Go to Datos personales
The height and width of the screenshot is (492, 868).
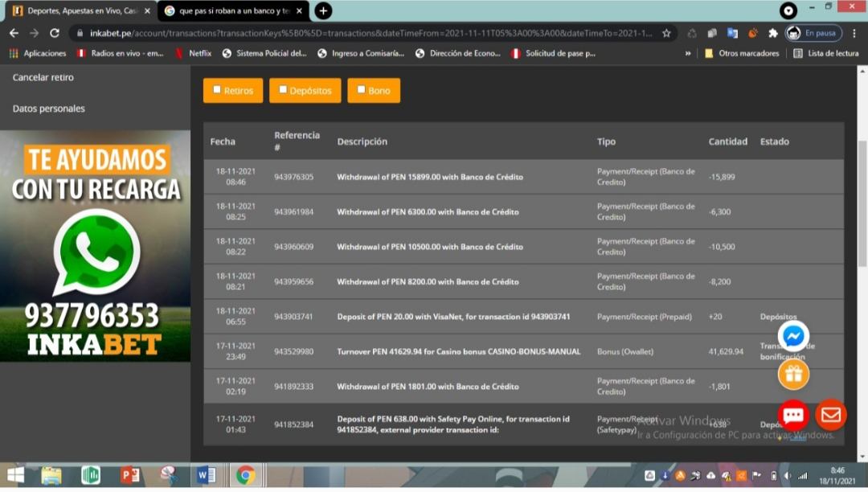pos(49,109)
